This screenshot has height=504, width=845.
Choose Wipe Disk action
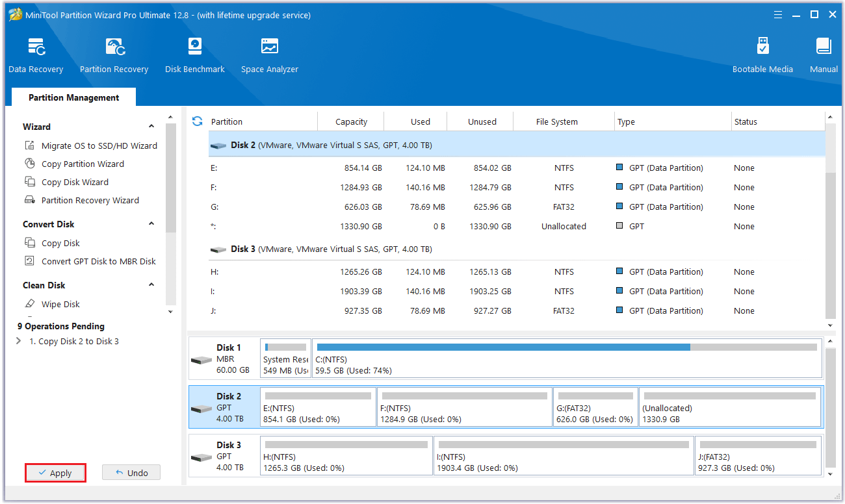click(x=60, y=304)
